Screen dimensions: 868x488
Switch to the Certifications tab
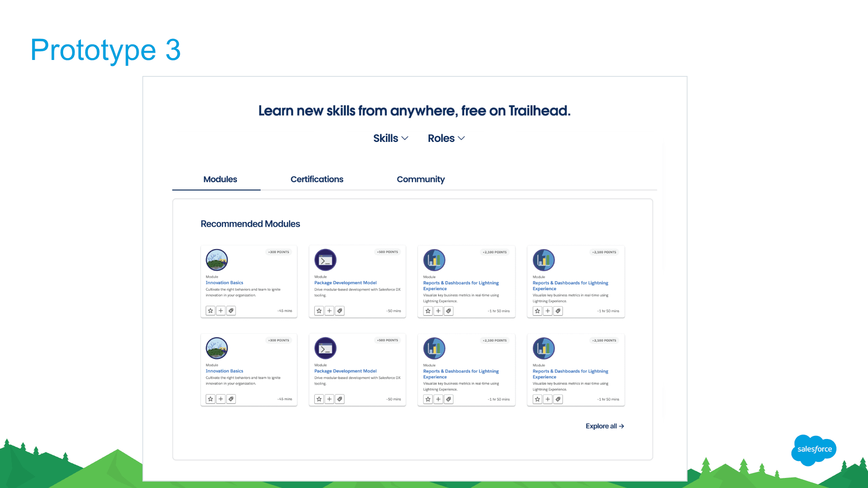tap(317, 179)
